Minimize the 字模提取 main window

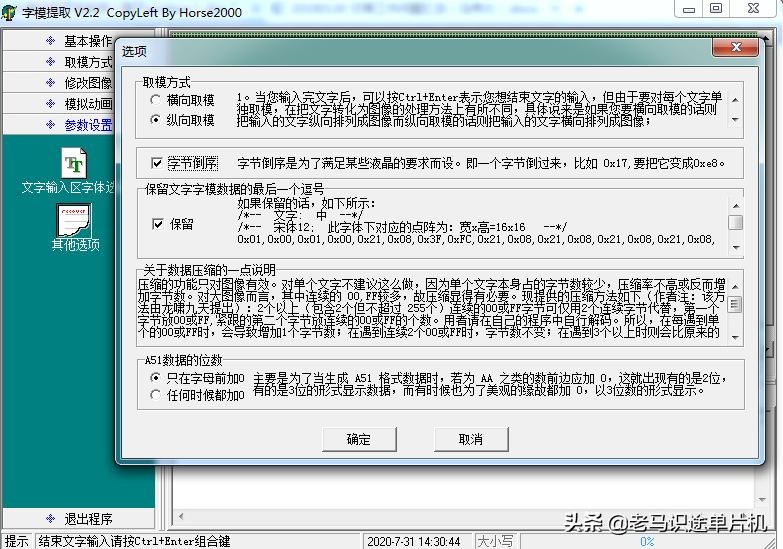tap(690, 8)
